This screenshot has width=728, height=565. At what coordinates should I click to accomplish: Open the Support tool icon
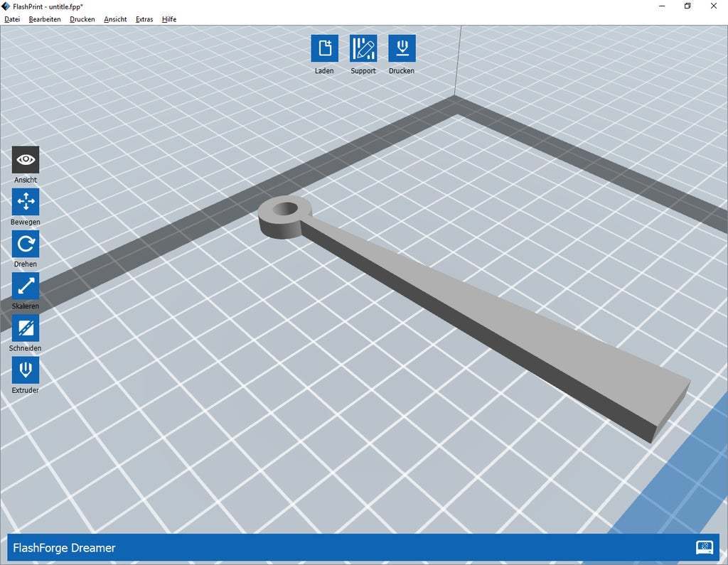click(x=363, y=48)
